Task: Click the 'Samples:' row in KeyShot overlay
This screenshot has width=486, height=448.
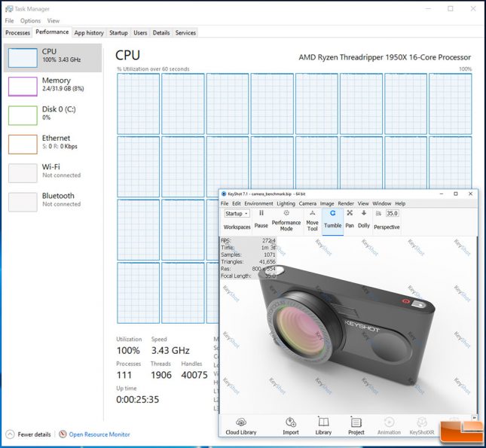Action: 248,254
